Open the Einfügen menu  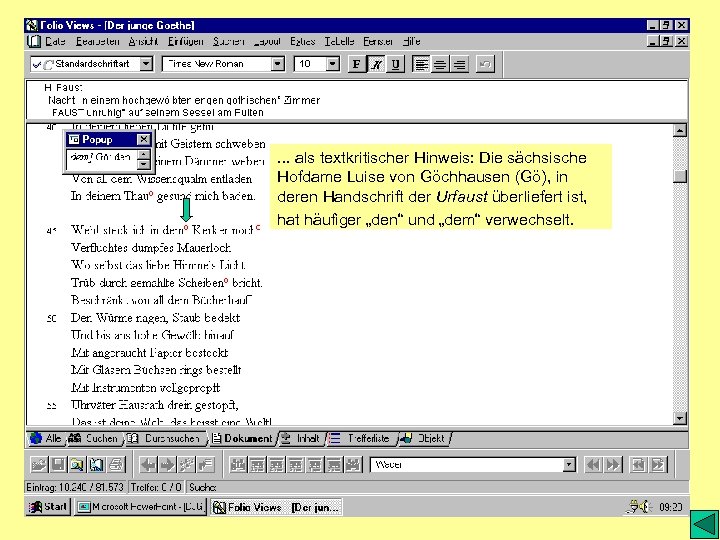[x=186, y=41]
